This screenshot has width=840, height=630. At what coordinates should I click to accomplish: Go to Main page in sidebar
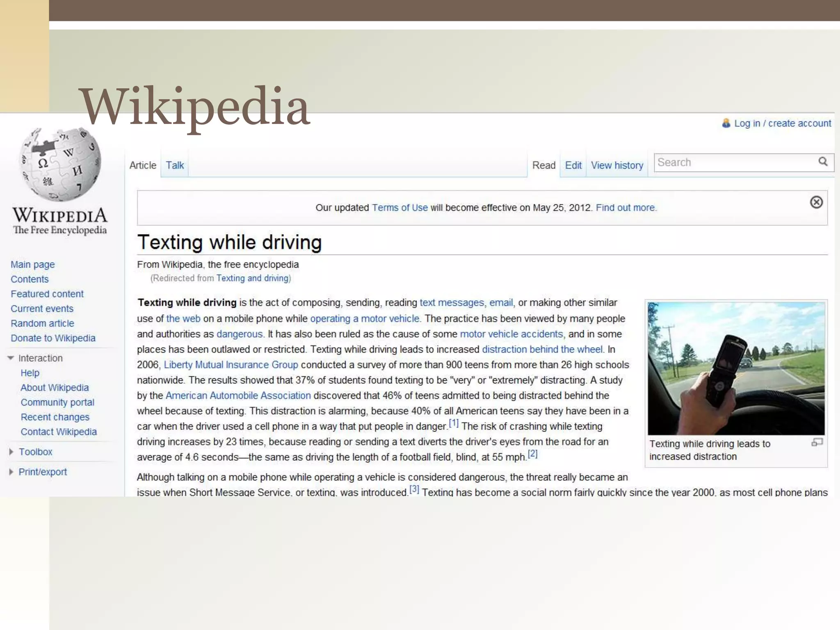(x=33, y=265)
